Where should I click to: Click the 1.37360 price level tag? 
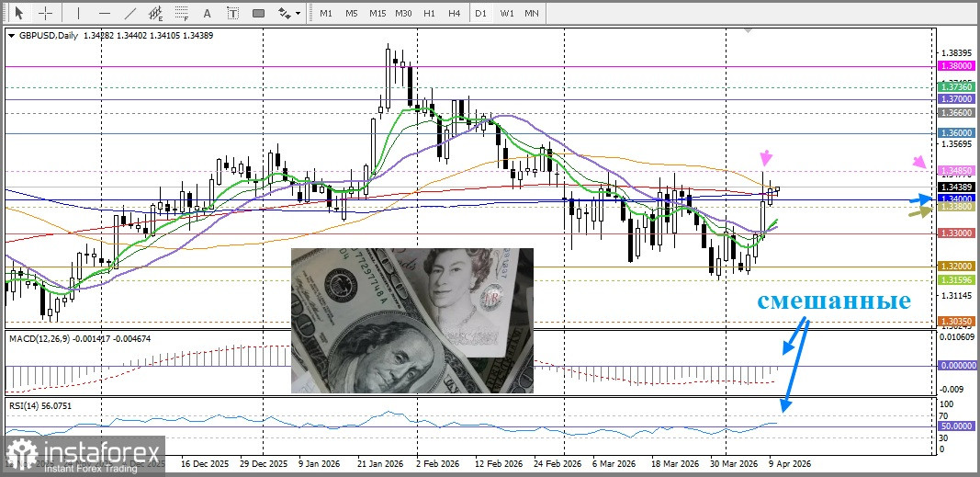point(957,87)
